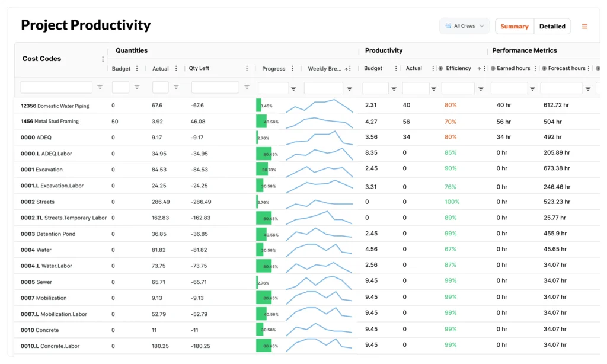Viewport: 607px width, 364px height.
Task: Select the Summary tab
Action: pos(514,26)
